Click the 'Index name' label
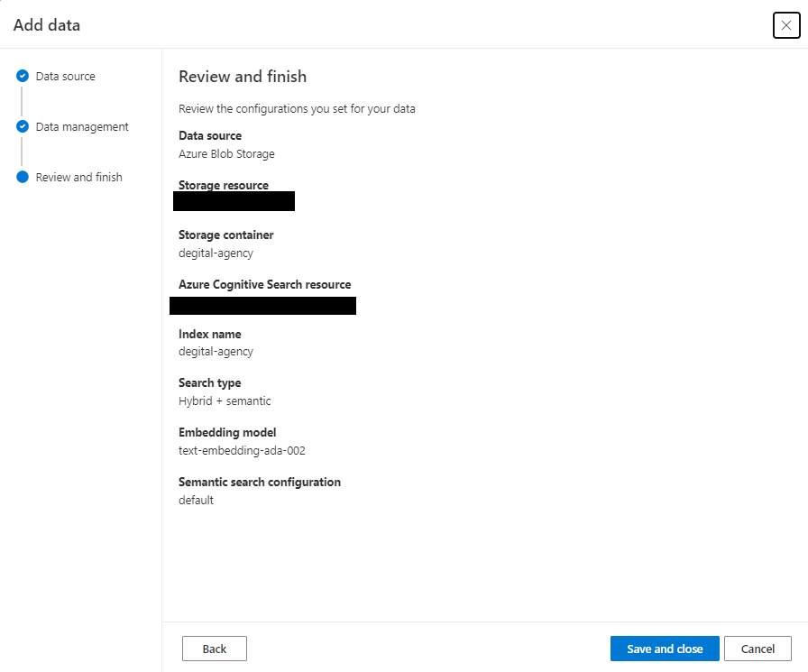Viewport: 808px width, 672px height. 210,334
